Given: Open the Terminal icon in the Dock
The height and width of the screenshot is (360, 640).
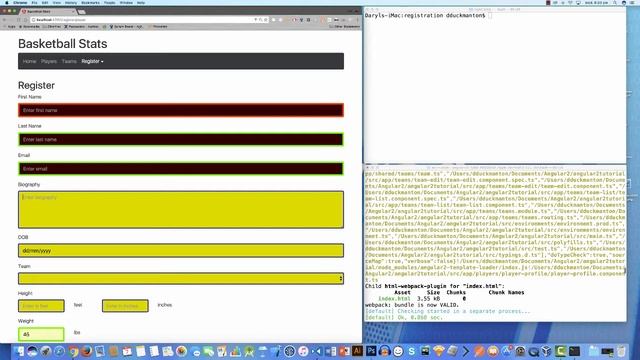Looking at the screenshot, I should 574,351.
